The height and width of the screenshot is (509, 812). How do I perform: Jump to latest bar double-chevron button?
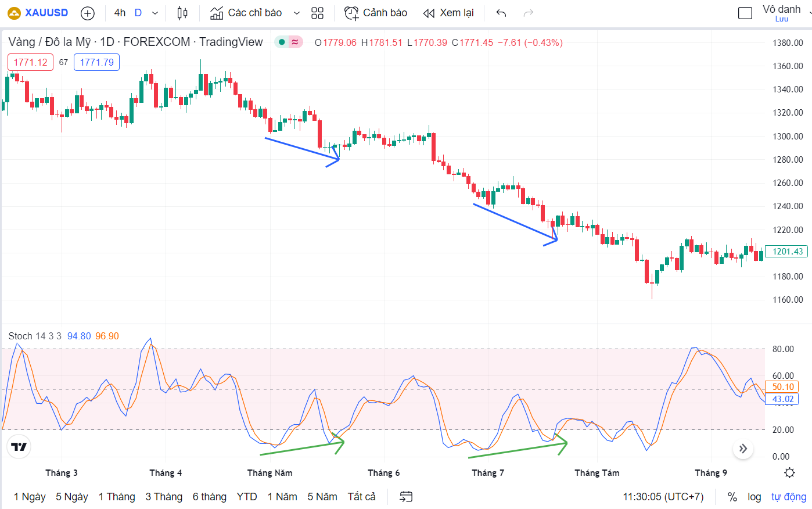743,449
